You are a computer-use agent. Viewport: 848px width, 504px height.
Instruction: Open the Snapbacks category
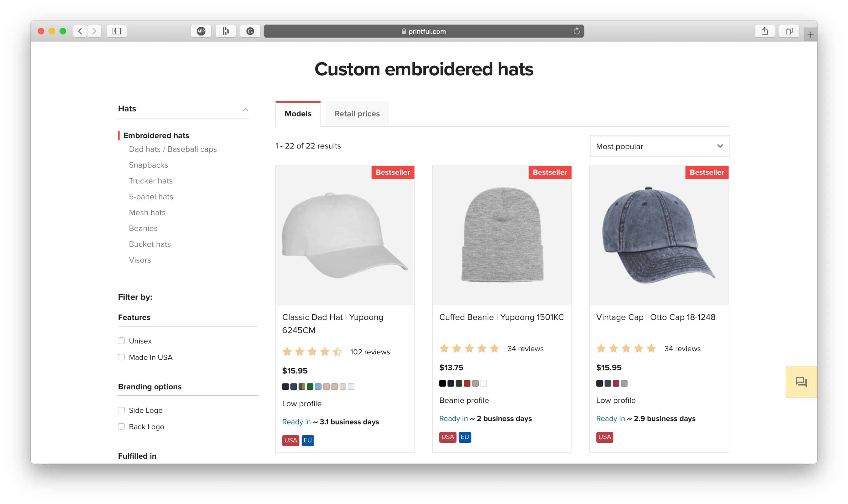pyautogui.click(x=148, y=165)
